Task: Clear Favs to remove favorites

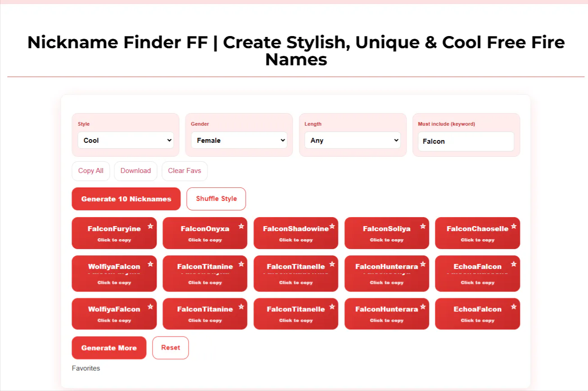Action: (x=185, y=171)
